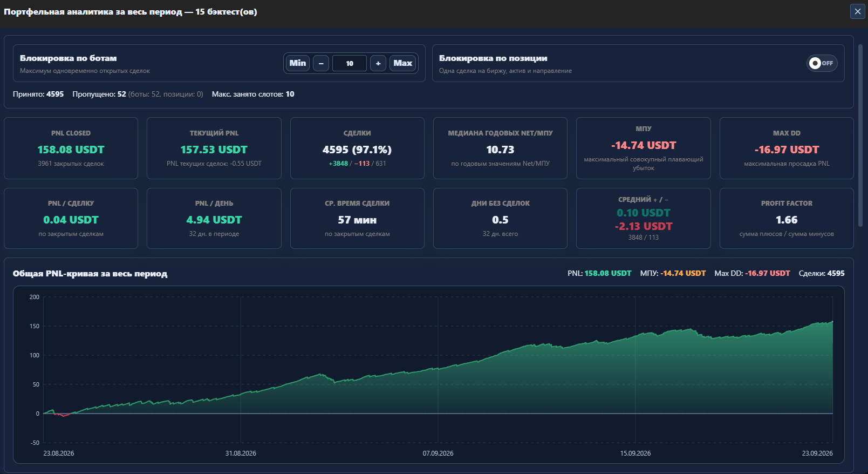868x474 pixels.
Task: Click the Max button for bot limit
Action: pos(403,63)
